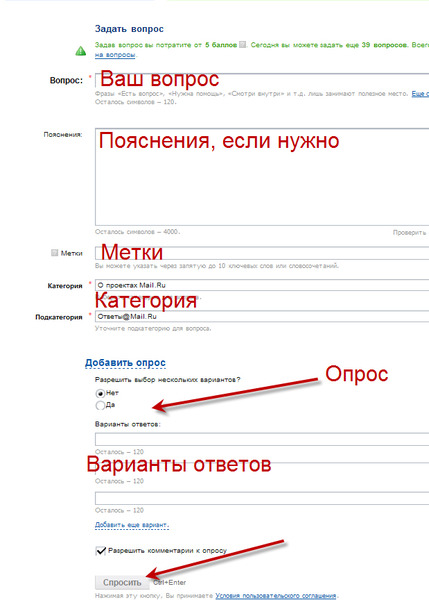Screen dimensions: 429x600
Task: Open the Подкатегория dropdown 'Ответы@Mail.Ru'
Action: pyautogui.click(x=262, y=316)
